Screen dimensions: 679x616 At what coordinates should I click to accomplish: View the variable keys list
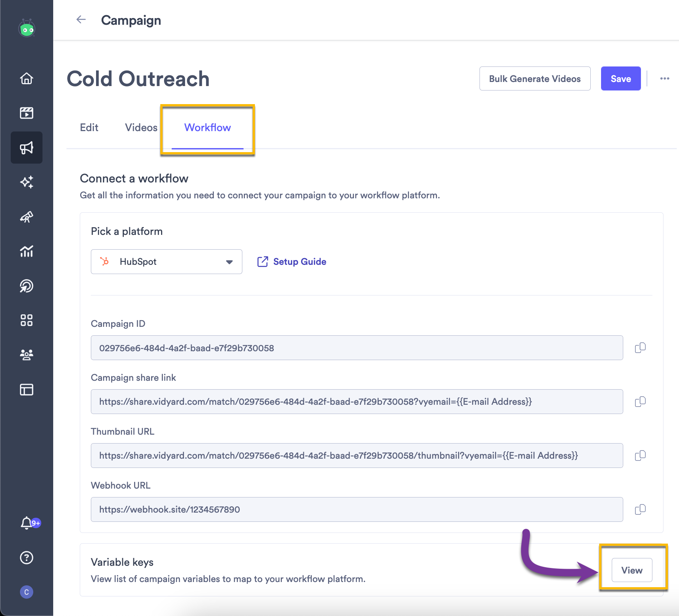tap(632, 570)
